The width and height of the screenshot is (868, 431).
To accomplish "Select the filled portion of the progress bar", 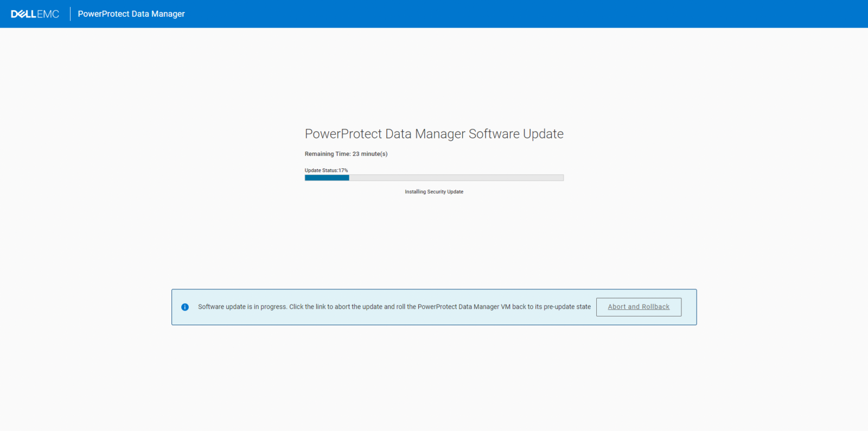I will tap(325, 178).
